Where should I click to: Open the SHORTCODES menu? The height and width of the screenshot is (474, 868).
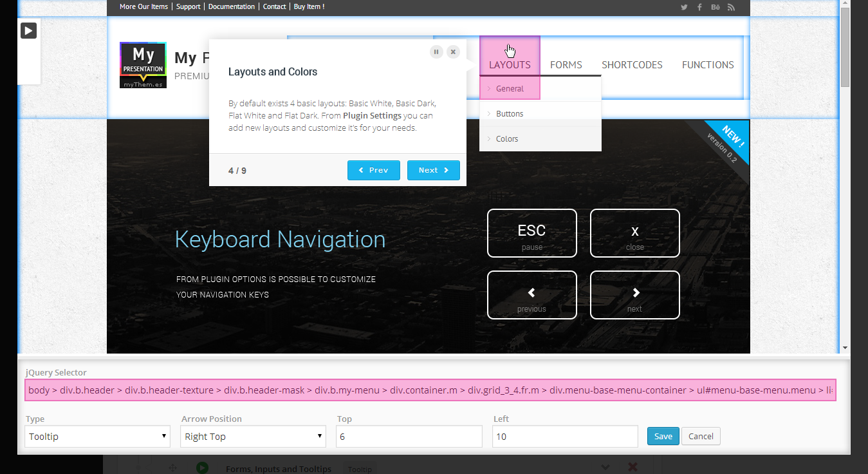(632, 64)
